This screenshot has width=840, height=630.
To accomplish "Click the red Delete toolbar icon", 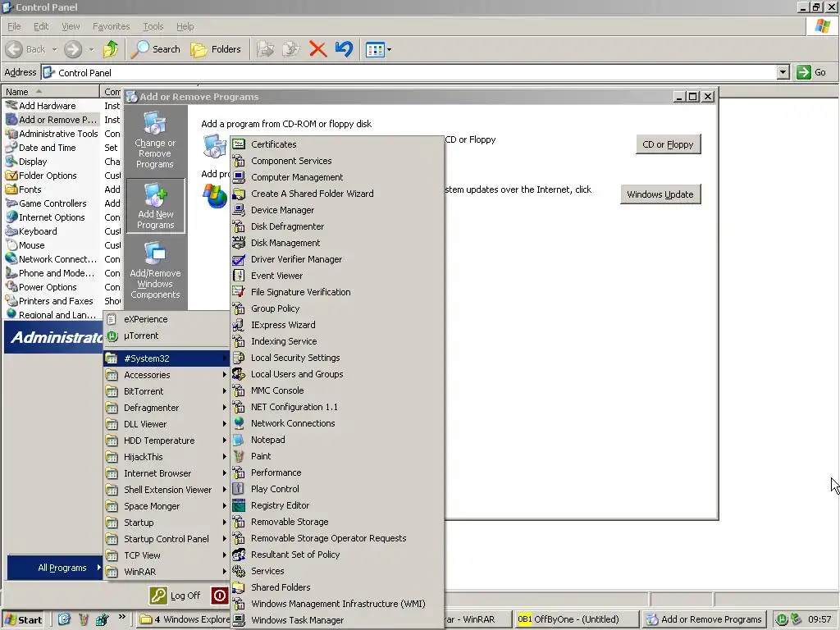I will coord(317,49).
